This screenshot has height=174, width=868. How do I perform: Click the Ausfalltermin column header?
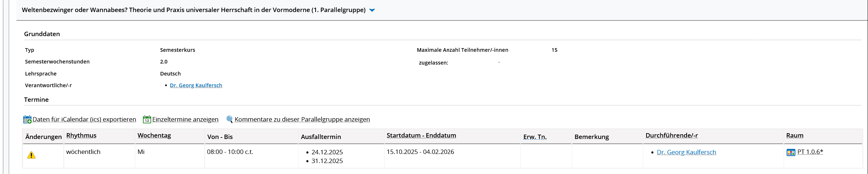pyautogui.click(x=321, y=137)
